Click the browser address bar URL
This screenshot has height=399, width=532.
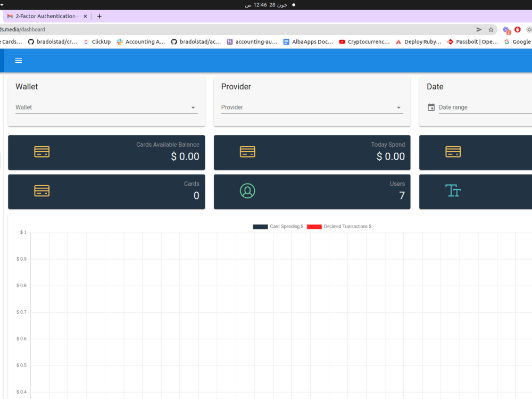coord(23,29)
